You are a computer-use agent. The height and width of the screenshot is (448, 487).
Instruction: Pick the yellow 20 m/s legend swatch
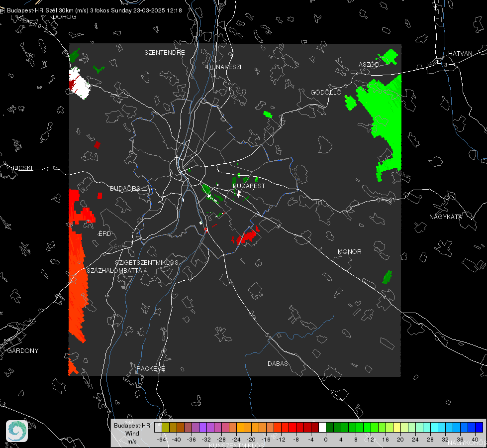pyautogui.click(x=396, y=427)
